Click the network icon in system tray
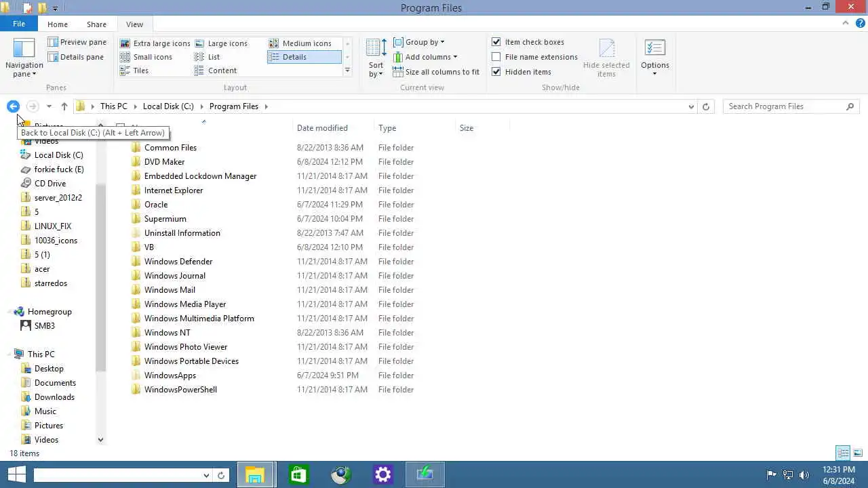This screenshot has width=868, height=488. pyautogui.click(x=788, y=475)
